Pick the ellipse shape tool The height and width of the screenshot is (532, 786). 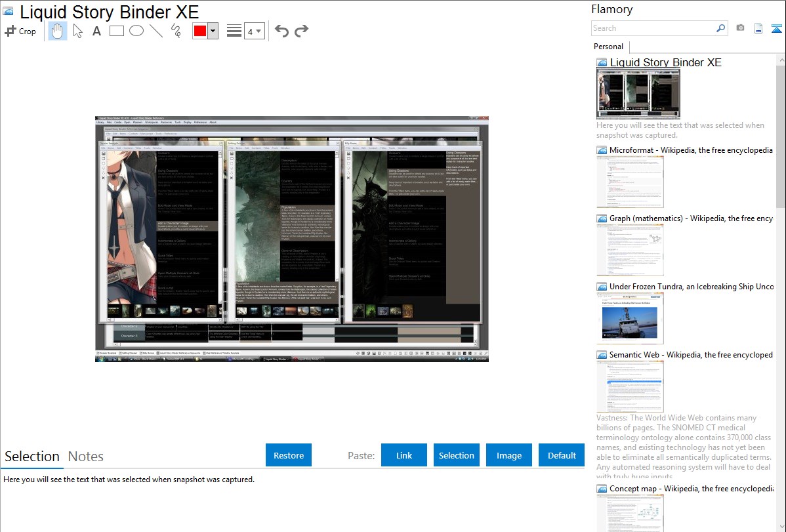tap(136, 31)
